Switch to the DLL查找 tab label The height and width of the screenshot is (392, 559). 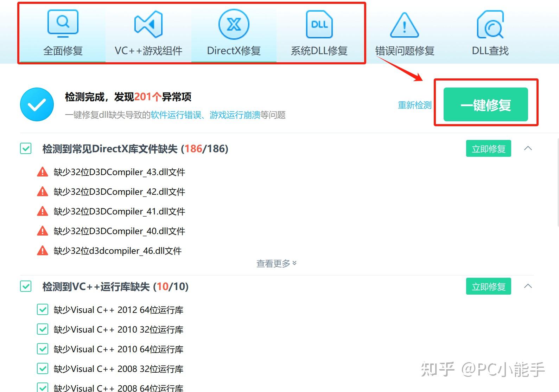point(490,51)
